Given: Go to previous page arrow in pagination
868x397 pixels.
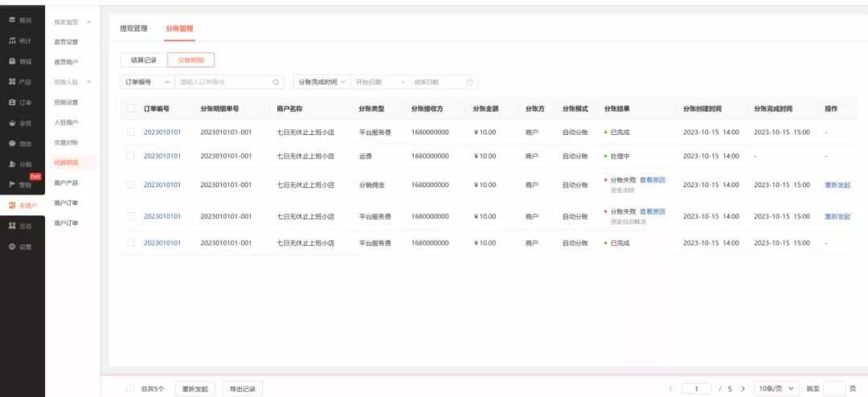Looking at the screenshot, I should (x=670, y=389).
